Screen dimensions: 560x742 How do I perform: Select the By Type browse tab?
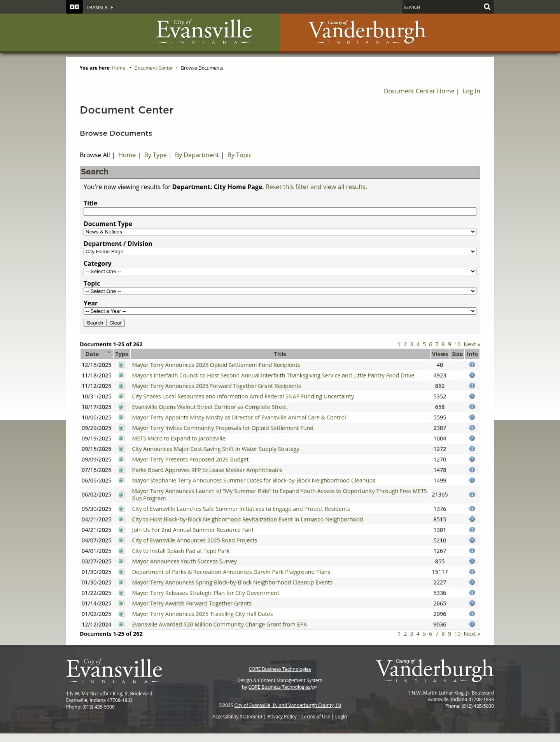[155, 155]
